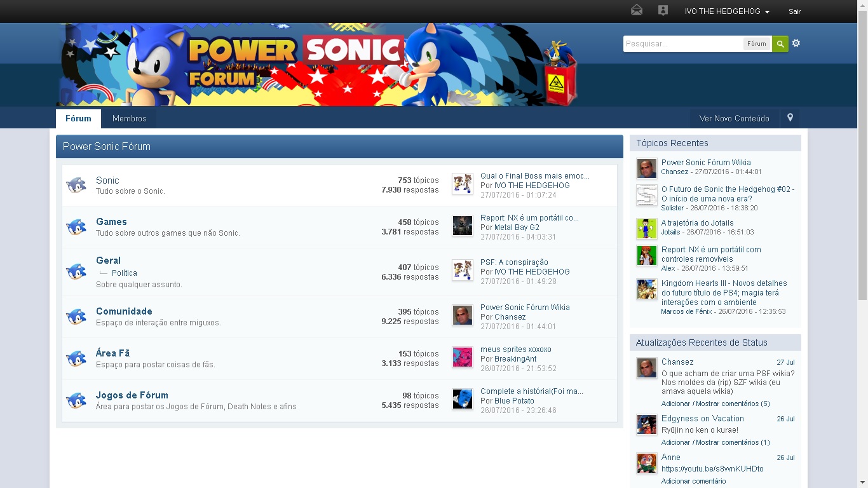This screenshot has height=488, width=868.
Task: Click Chansez avatar in Comunidade row
Action: 463,316
